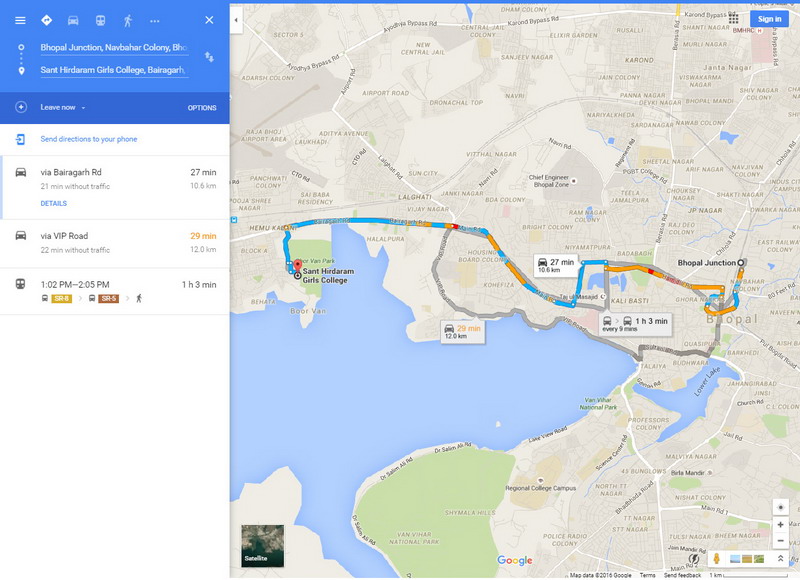Click the reverse start and destination icon
800x580 pixels.
pyautogui.click(x=209, y=57)
